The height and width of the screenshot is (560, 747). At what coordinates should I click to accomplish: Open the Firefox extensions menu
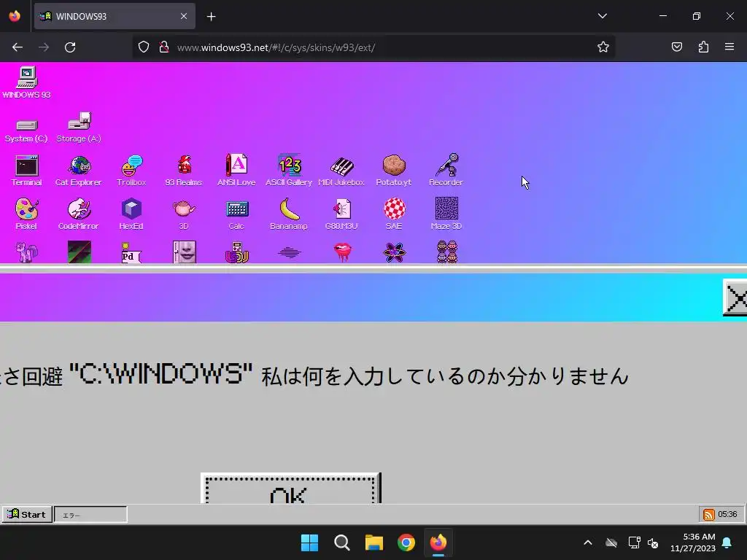click(x=703, y=47)
